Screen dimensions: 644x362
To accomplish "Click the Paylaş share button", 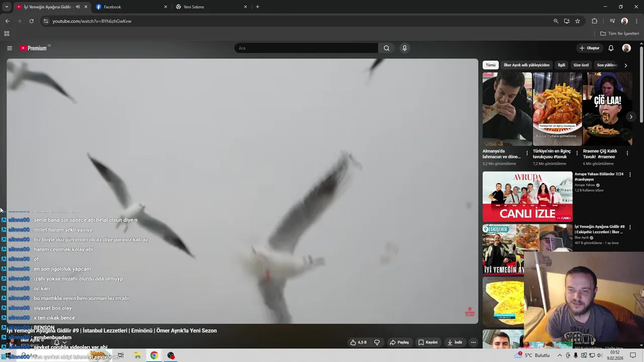I will tap(399, 342).
